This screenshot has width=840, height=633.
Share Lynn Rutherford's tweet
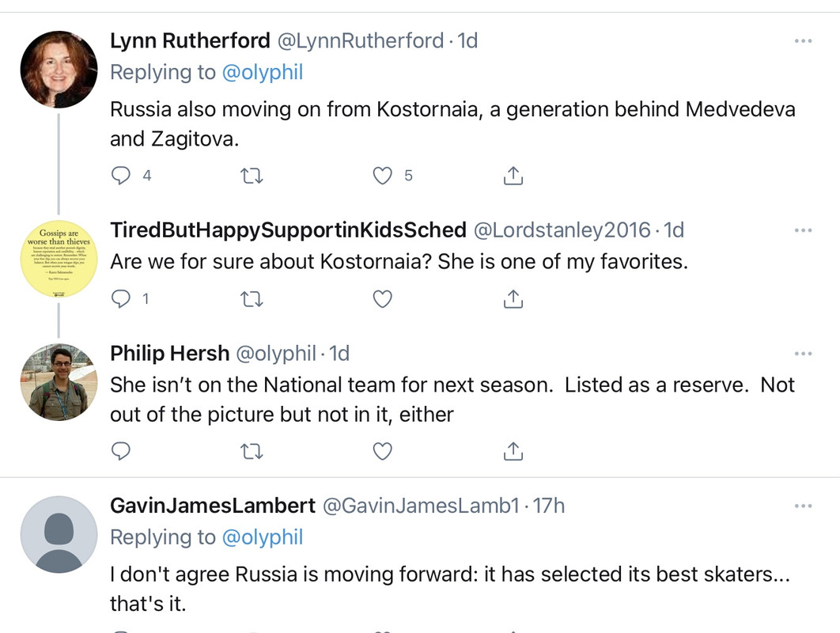point(513,176)
